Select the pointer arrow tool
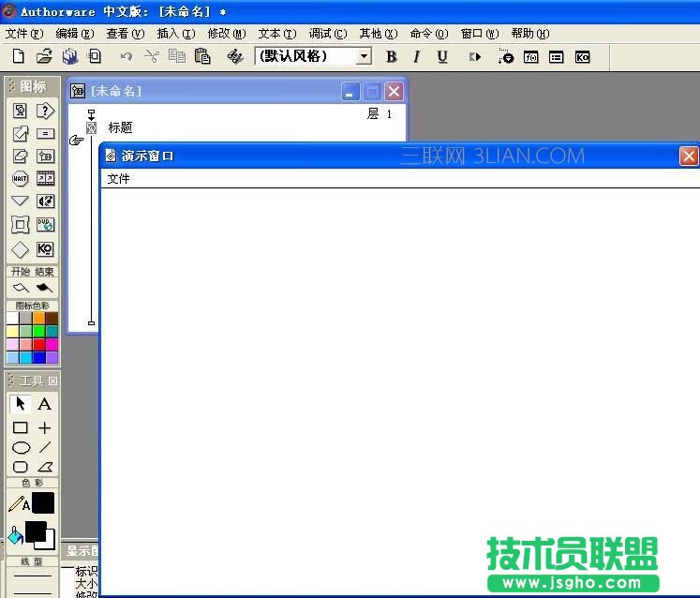 20,404
